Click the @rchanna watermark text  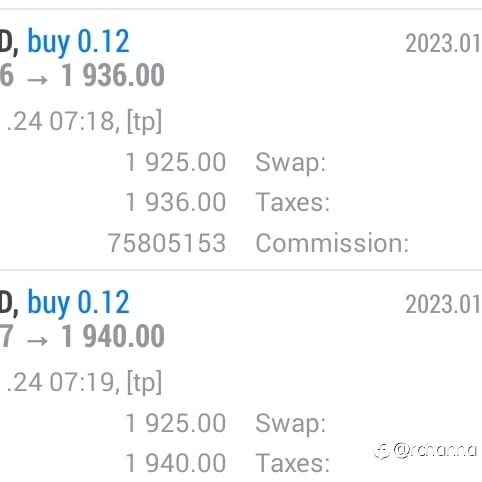[435, 450]
